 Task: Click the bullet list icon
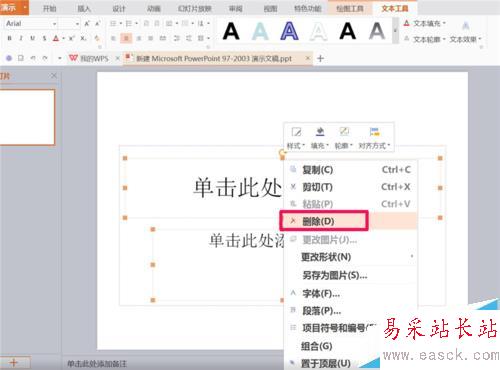coord(113,23)
